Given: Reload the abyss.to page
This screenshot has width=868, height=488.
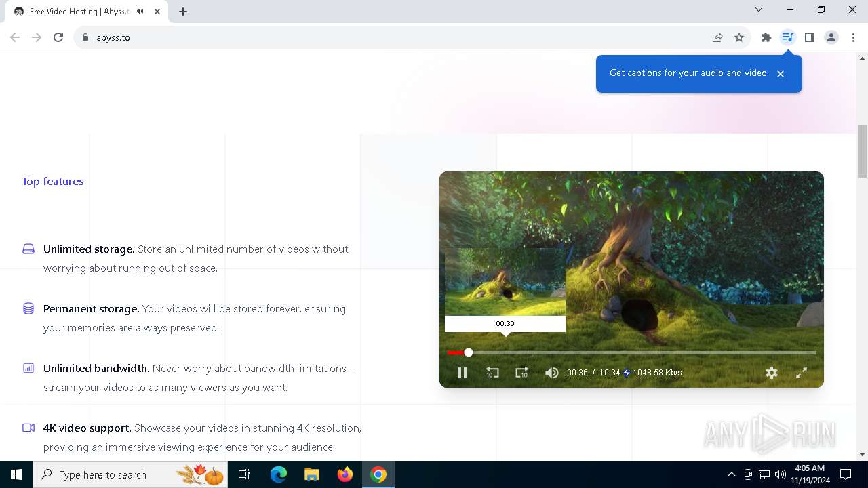Looking at the screenshot, I should 58,37.
